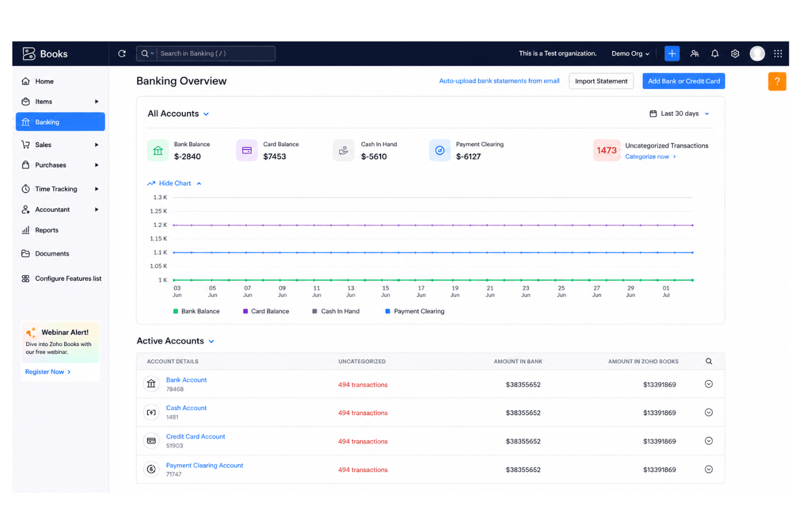Open the apps grid icon
Image resolution: width=798 pixels, height=532 pixels.
coord(778,53)
